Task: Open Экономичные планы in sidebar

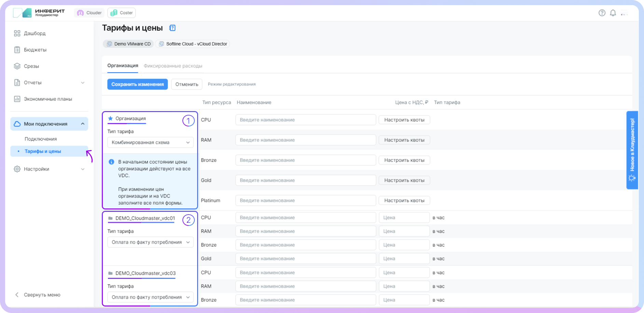Action: point(48,99)
